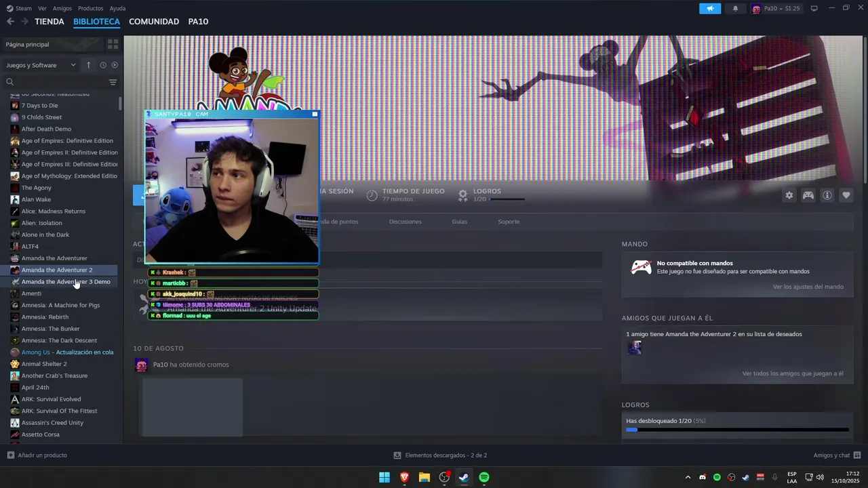Go to COMUNIDAD tab
868x488 pixels.
pos(154,22)
